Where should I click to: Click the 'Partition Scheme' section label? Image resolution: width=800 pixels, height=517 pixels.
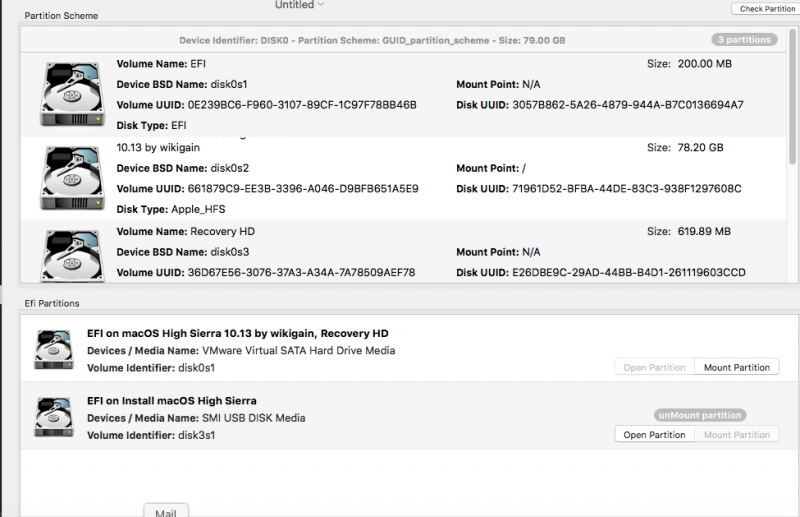[x=61, y=16]
